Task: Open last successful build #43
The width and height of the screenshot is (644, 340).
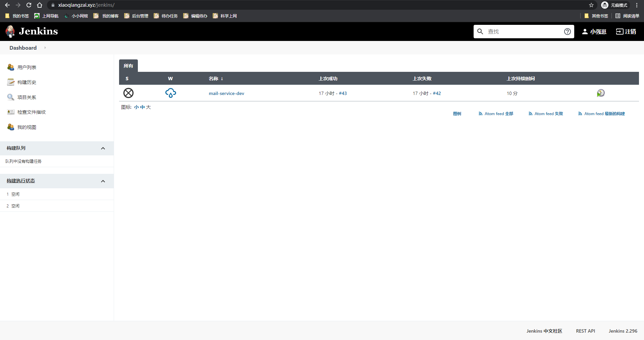Action: [x=343, y=93]
